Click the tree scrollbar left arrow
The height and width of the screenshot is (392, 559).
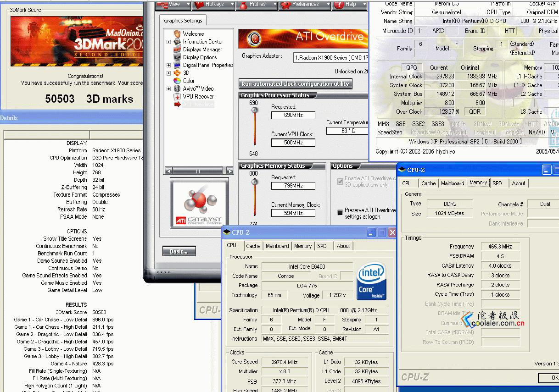[168, 171]
